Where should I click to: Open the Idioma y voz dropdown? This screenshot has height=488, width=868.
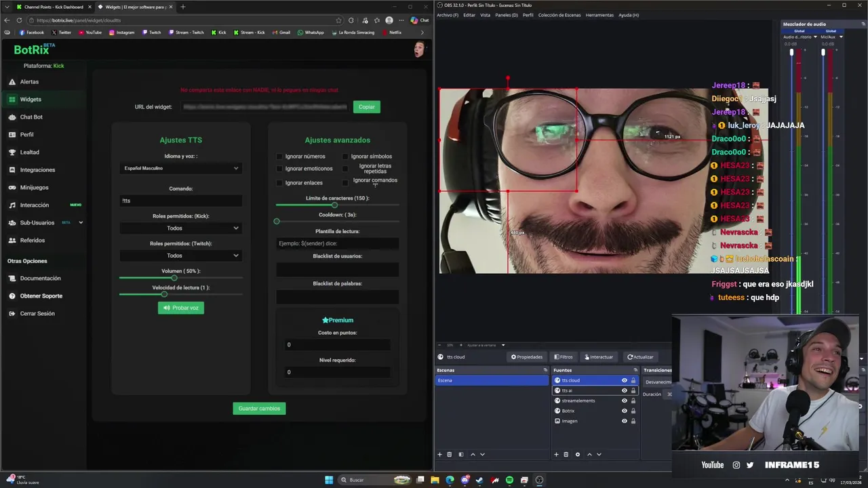pos(181,168)
